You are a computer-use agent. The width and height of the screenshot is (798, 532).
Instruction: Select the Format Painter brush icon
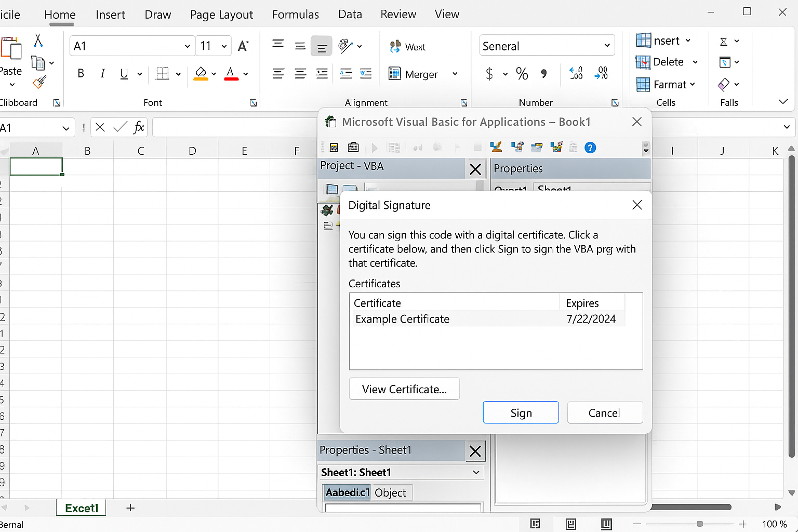(x=39, y=82)
